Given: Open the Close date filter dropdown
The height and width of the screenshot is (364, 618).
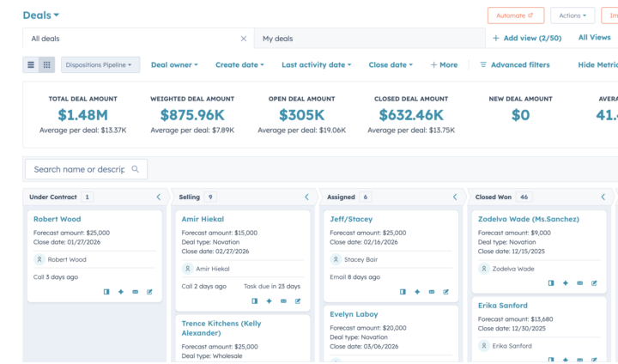Looking at the screenshot, I should tap(390, 64).
